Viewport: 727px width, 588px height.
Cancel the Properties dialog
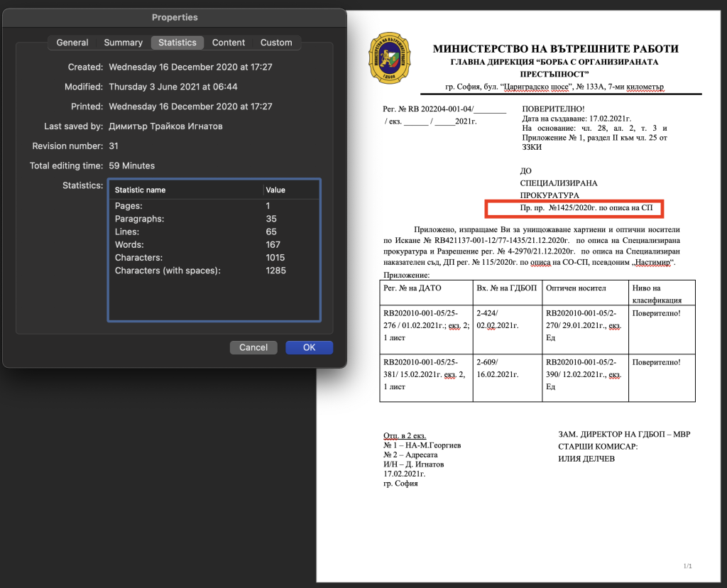coord(253,347)
